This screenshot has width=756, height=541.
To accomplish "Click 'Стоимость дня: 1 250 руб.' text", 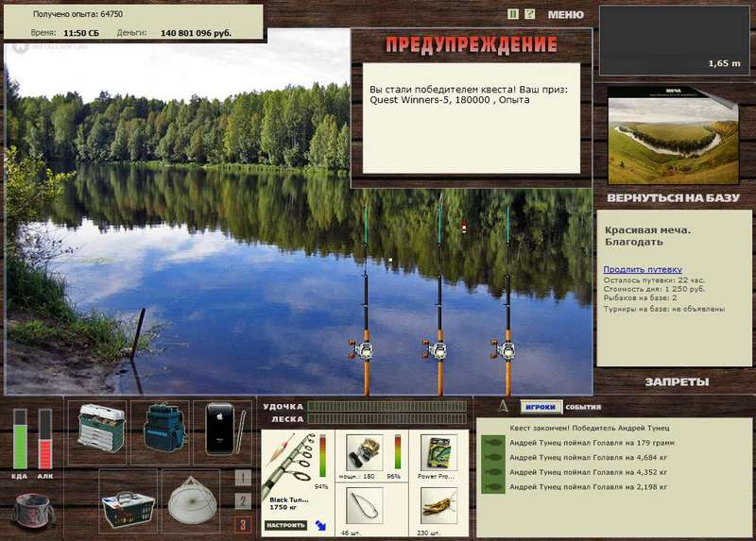I will point(654,289).
